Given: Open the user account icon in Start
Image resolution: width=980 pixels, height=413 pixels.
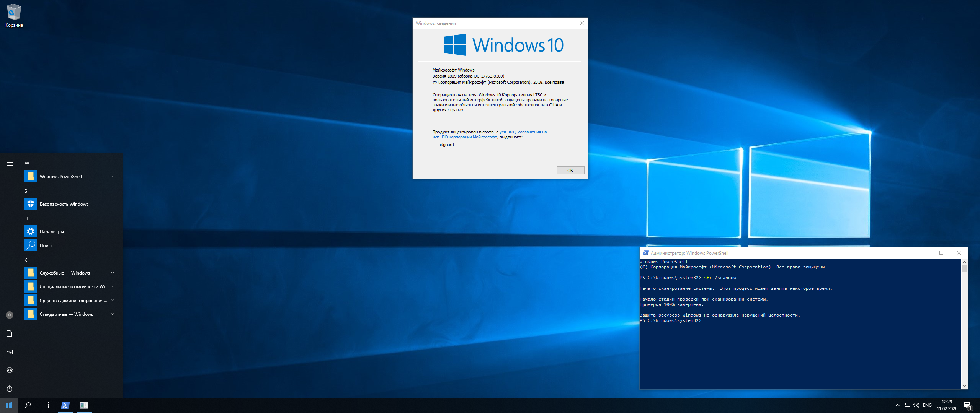Looking at the screenshot, I should [x=10, y=315].
